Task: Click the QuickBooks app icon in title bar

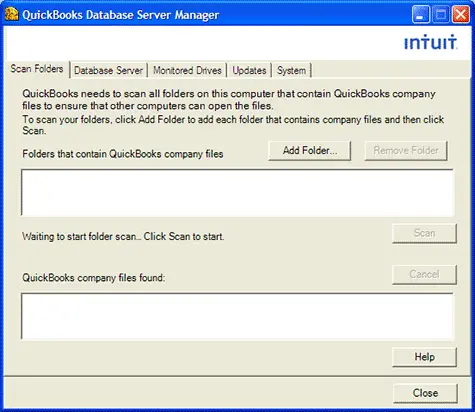Action: tap(12, 14)
